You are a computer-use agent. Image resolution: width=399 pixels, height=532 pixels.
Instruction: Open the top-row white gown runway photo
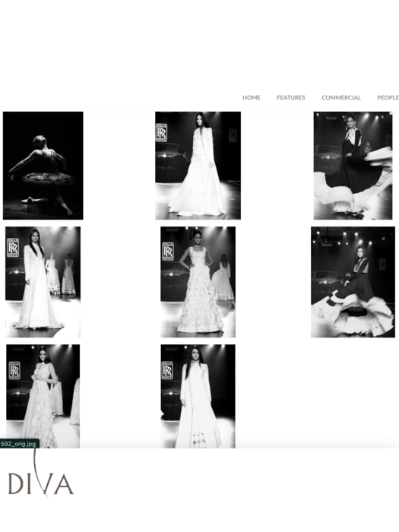click(x=198, y=166)
